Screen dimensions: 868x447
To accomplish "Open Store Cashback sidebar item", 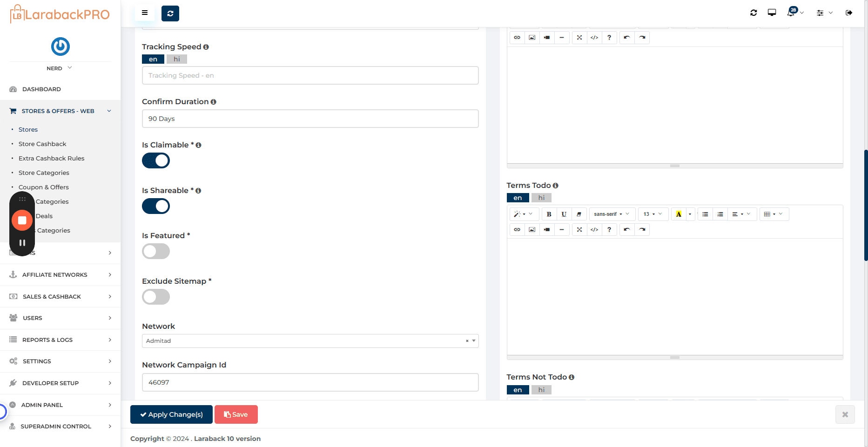I will [42, 144].
